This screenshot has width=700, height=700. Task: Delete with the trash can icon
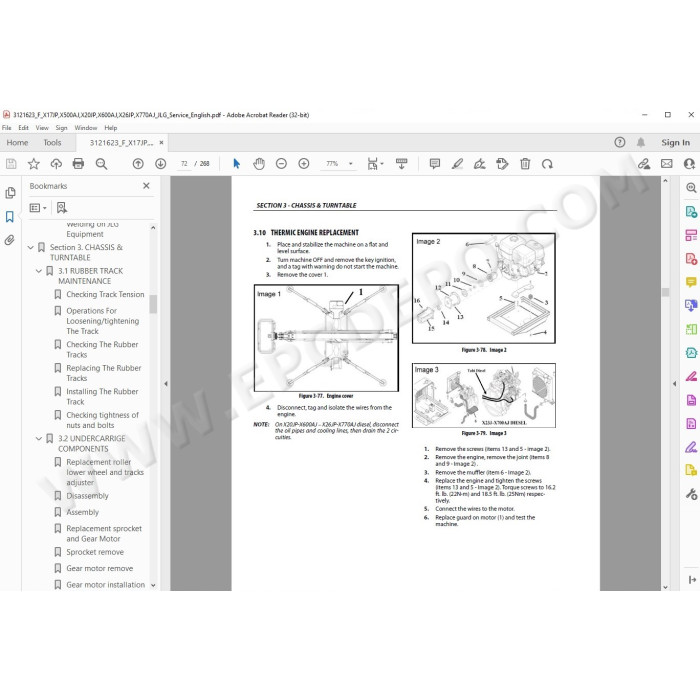525,164
